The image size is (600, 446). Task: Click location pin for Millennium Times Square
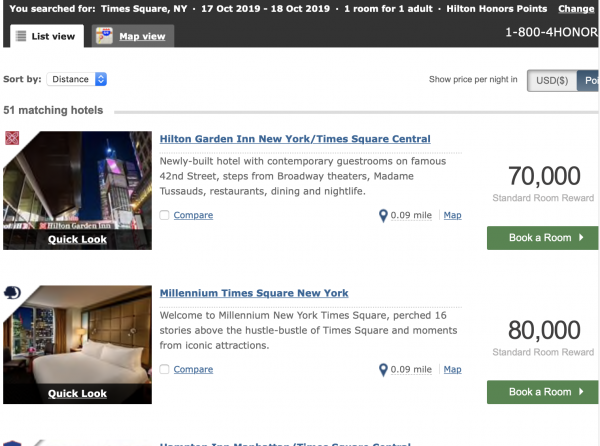383,369
